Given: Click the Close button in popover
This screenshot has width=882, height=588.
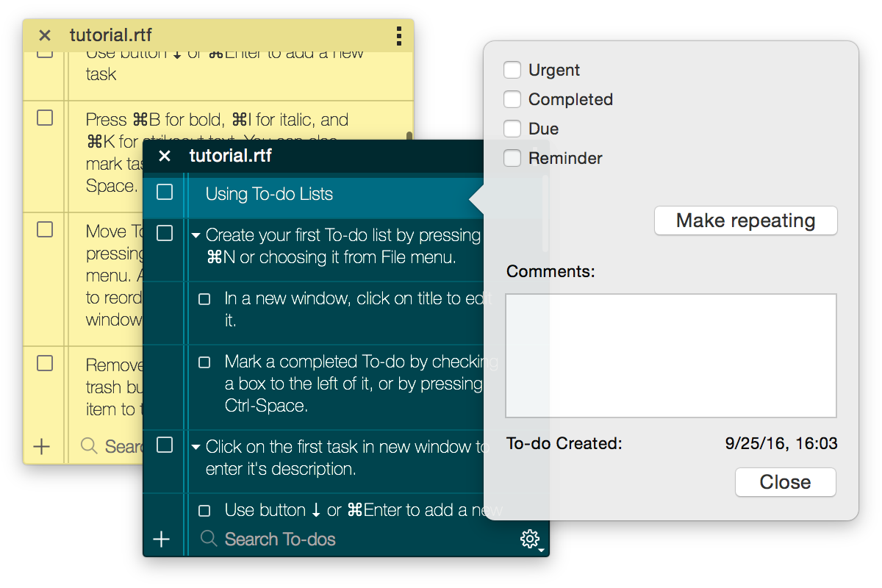Looking at the screenshot, I should [x=785, y=482].
